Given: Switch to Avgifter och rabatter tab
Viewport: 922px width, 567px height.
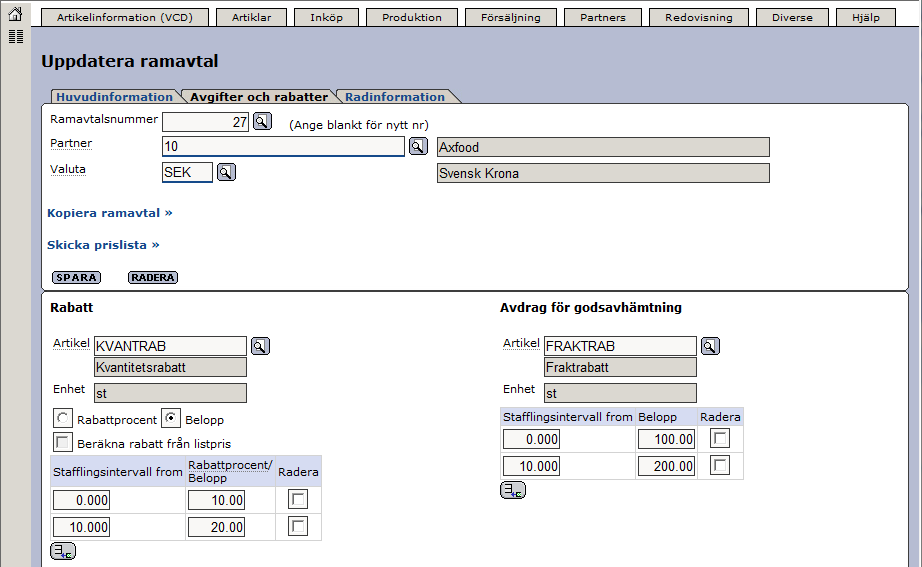Looking at the screenshot, I should (259, 97).
